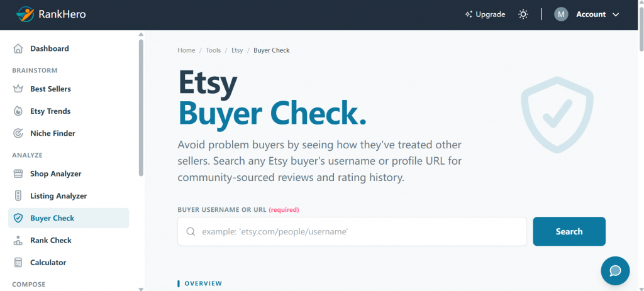Click the Listing Analyzer traffic-light icon
The image size is (644, 291).
click(x=18, y=195)
